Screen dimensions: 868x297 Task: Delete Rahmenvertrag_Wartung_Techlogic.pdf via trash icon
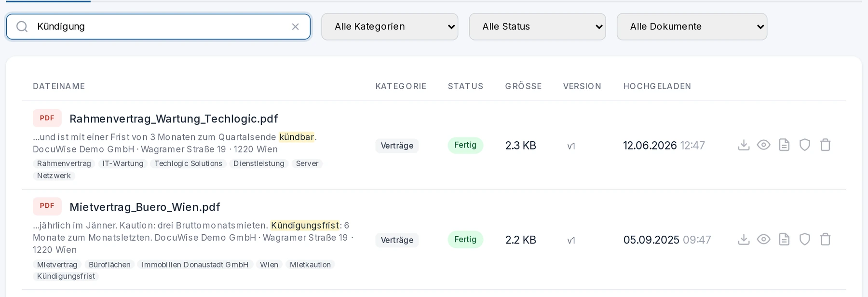pos(826,145)
